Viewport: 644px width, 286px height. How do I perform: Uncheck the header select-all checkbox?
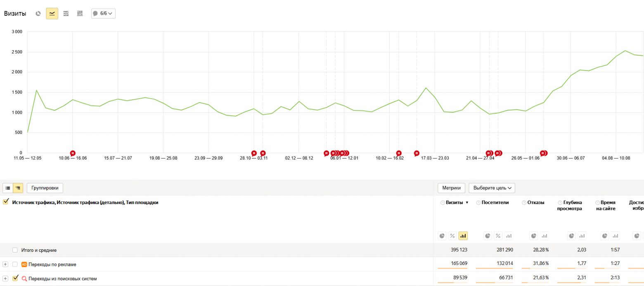(6, 202)
